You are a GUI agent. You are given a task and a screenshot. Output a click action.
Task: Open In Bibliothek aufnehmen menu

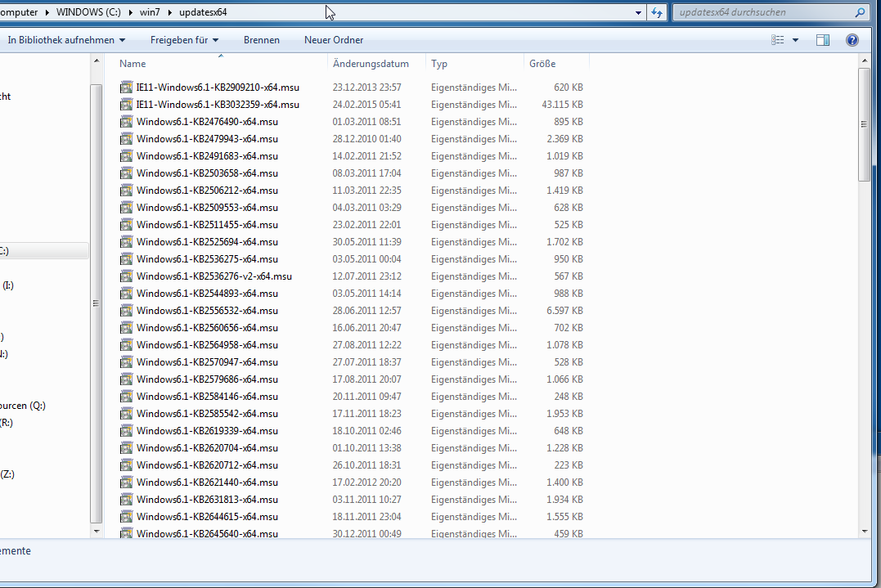[x=66, y=40]
